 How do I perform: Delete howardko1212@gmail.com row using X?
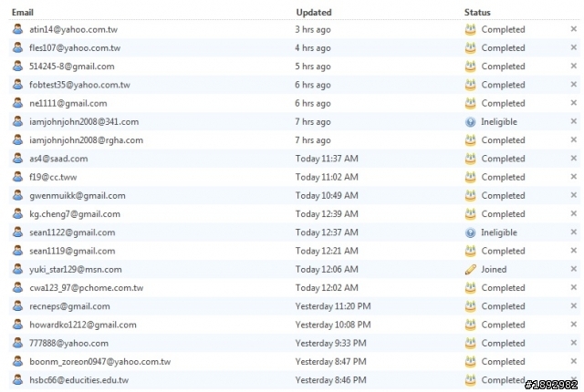click(x=574, y=325)
